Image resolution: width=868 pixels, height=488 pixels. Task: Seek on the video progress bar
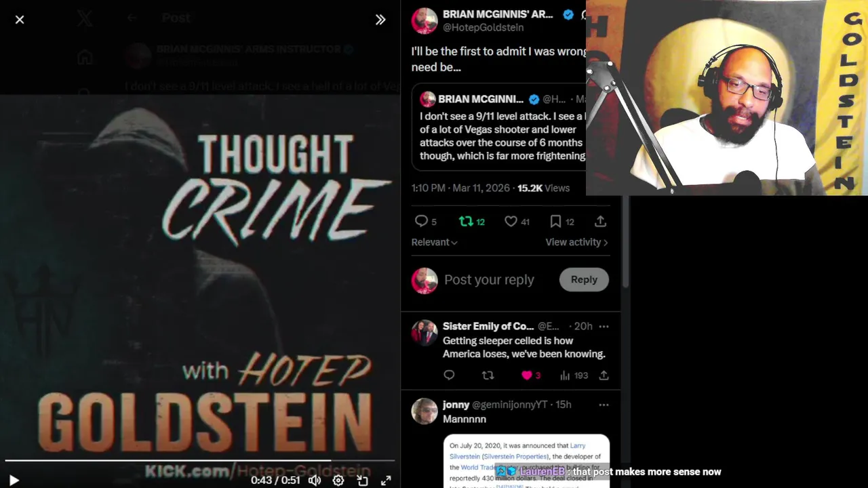tap(199, 461)
